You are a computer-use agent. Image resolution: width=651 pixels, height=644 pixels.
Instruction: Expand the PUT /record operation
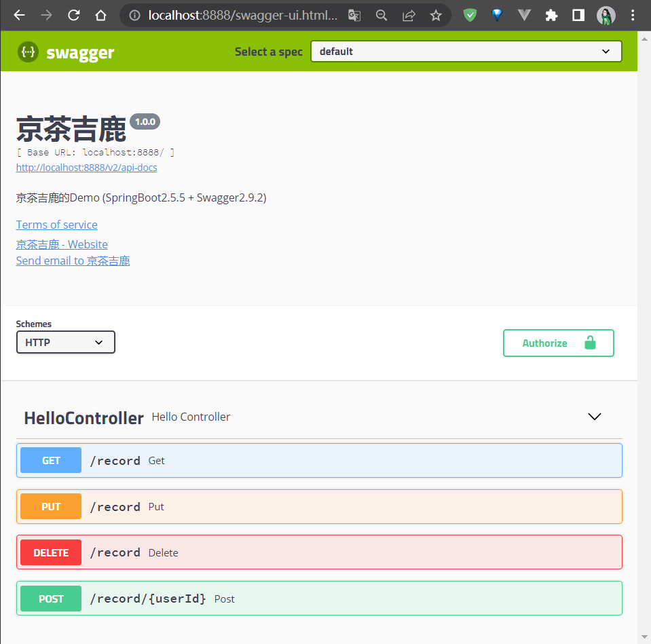(x=319, y=507)
